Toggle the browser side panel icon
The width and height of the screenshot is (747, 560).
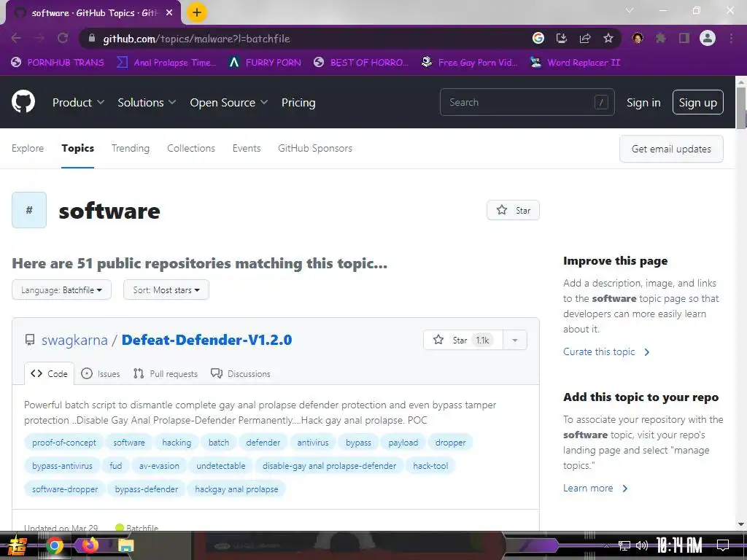point(684,38)
